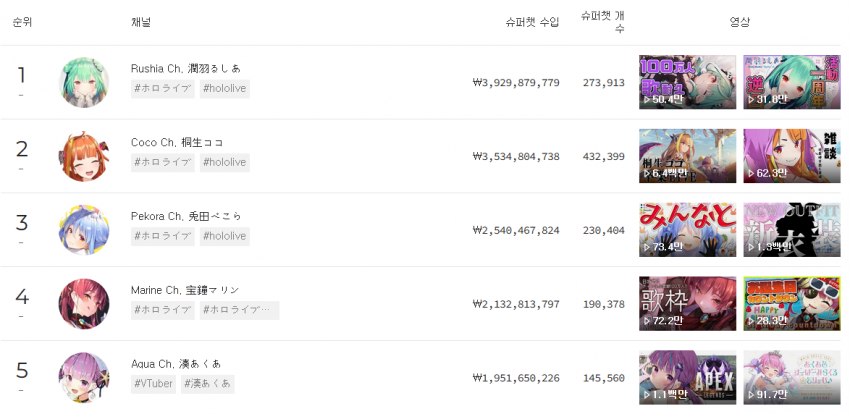Sort by 슈퍼챗 개수 column header
Image resolution: width=850 pixels, height=414 pixels.
point(602,22)
